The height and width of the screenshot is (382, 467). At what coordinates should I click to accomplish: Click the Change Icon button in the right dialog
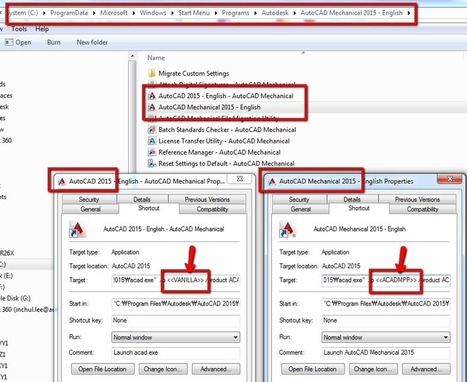pyautogui.click(x=372, y=369)
